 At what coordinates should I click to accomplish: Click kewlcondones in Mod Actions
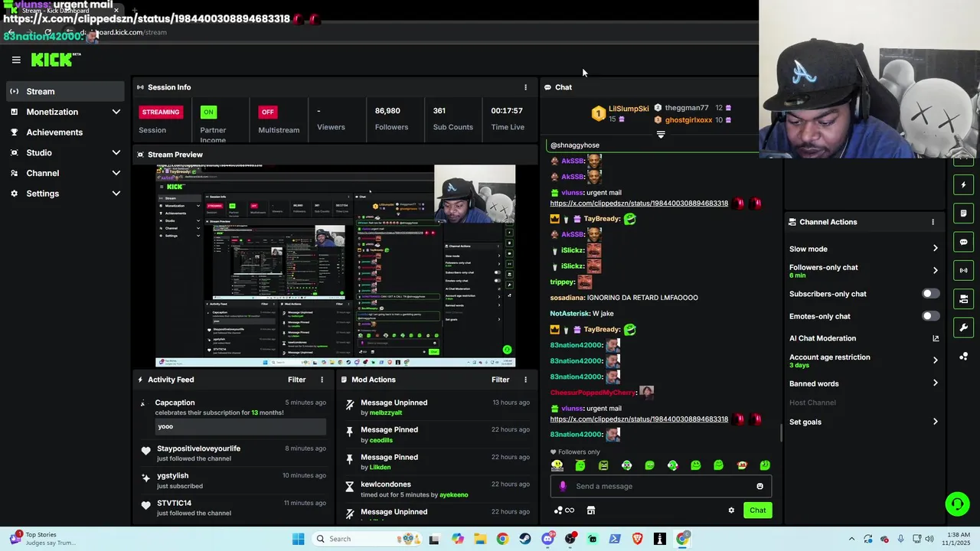coord(386,484)
